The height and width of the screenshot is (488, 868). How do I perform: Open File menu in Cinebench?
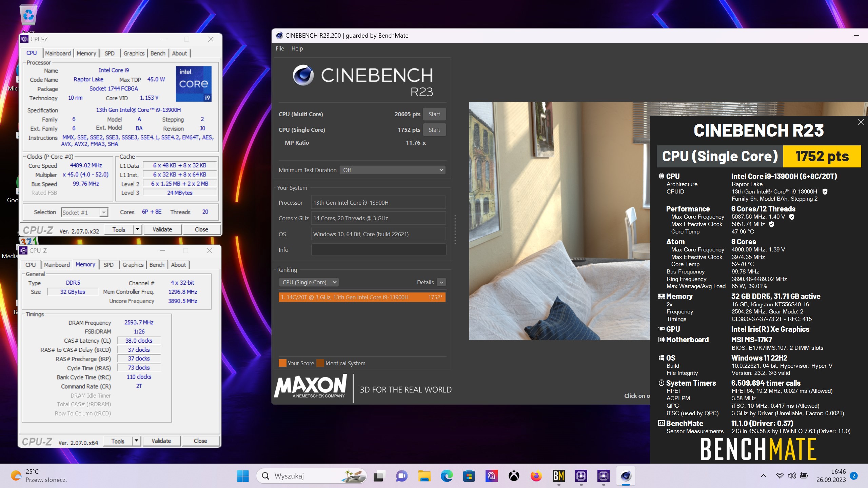click(x=280, y=48)
